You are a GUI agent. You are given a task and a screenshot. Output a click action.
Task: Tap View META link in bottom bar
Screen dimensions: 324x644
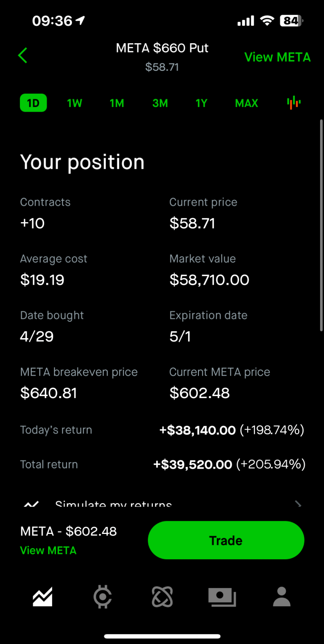48,550
